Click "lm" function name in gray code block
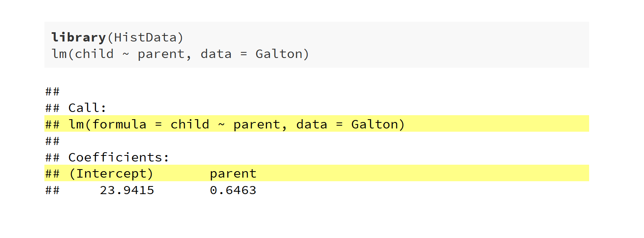The width and height of the screenshot is (644, 238). click(x=59, y=54)
